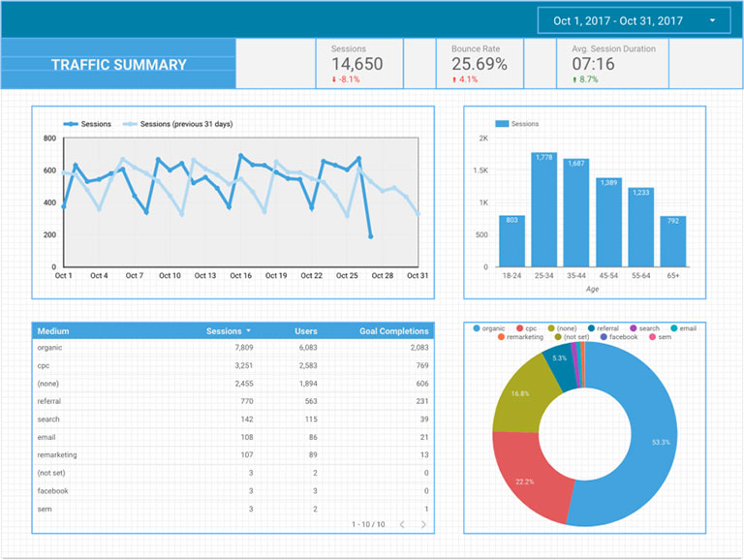The image size is (744, 560).
Task: Select the cpc row in Medium table
Action: pos(232,365)
